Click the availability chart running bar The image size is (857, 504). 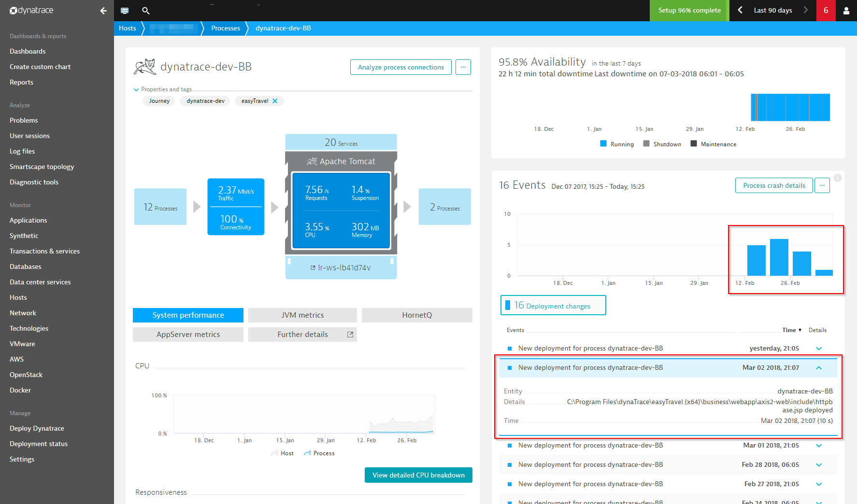pyautogui.click(x=790, y=107)
